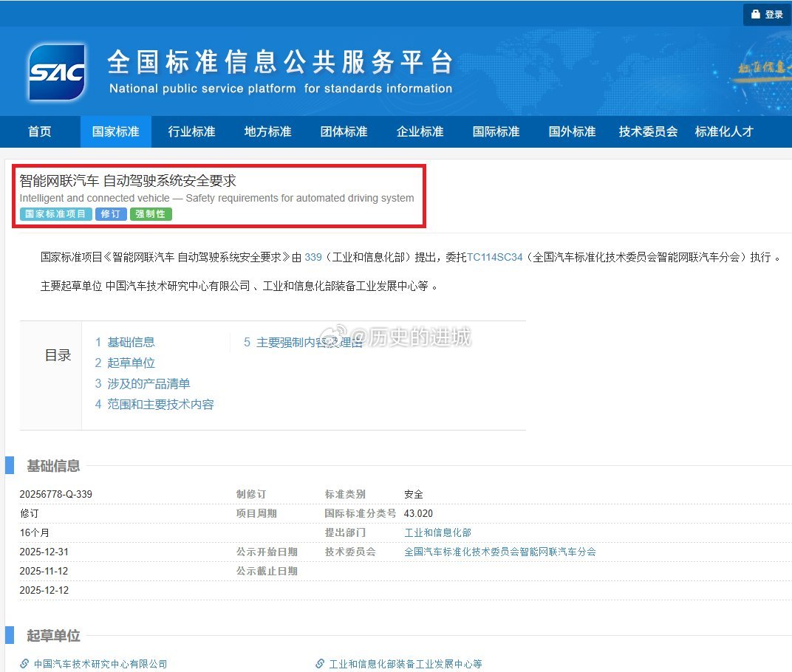Viewport: 792px width, 672px height.
Task: Click the 强制性 green tag
Action: [151, 214]
